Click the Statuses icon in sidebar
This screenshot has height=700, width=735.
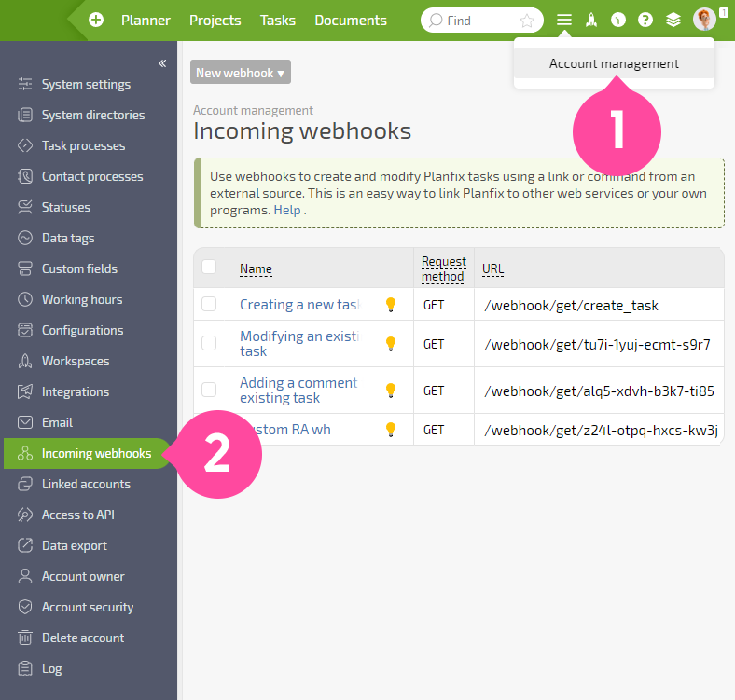[x=25, y=207]
